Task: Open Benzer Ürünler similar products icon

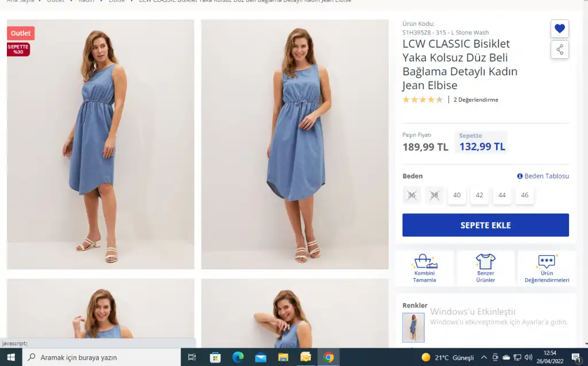Action: click(485, 268)
